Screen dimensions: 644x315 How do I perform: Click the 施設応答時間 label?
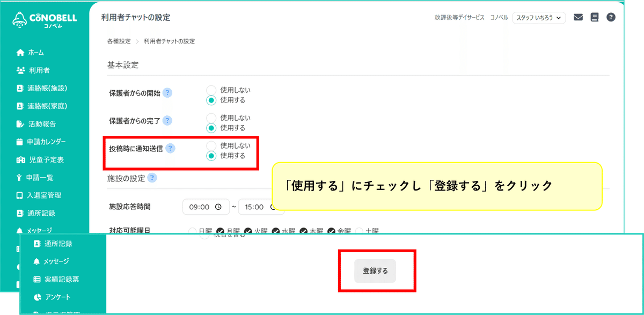(x=130, y=206)
